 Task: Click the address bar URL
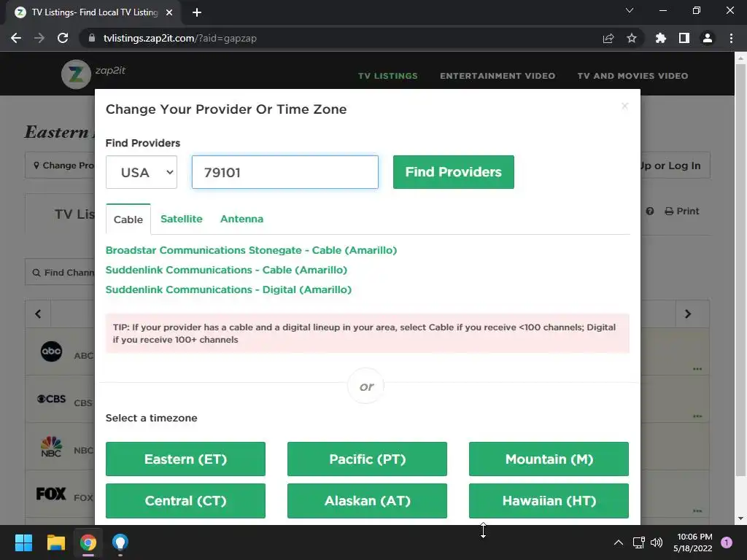179,38
